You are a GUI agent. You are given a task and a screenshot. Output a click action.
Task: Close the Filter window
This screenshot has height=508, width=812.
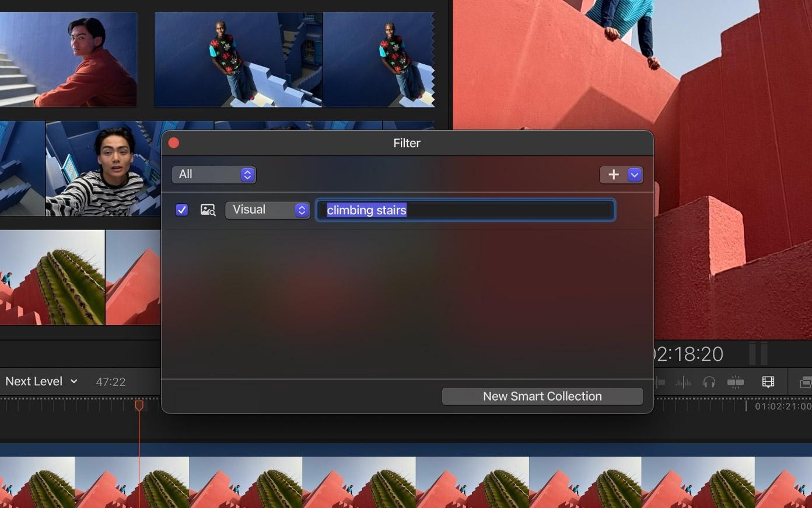174,143
